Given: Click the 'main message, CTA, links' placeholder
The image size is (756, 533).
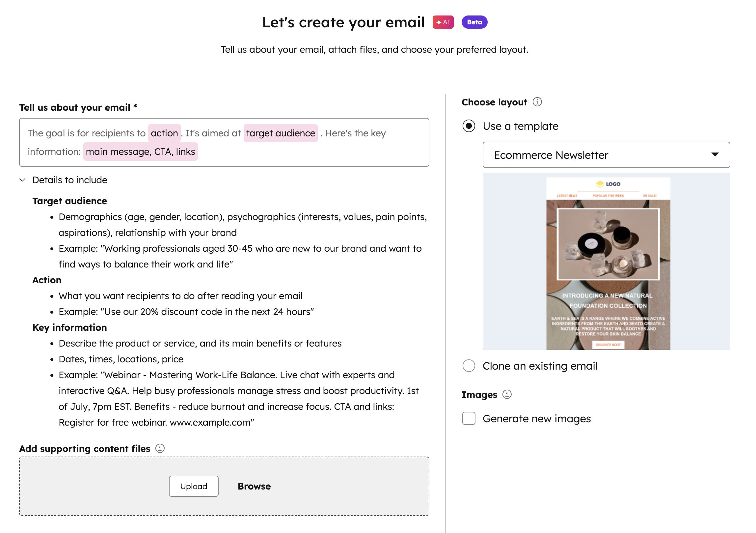Looking at the screenshot, I should 141,152.
